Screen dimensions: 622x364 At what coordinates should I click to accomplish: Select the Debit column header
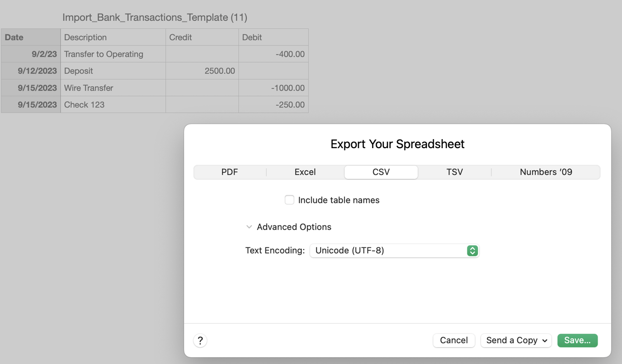(x=273, y=37)
